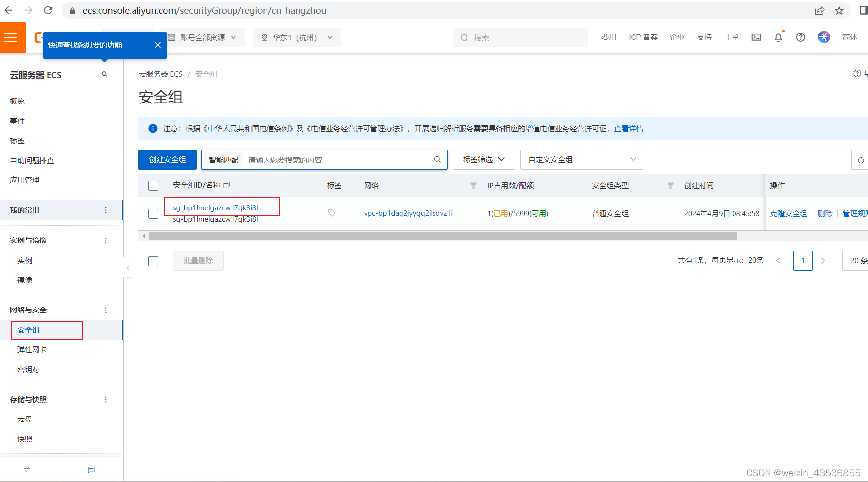Check the sg-bp1hnelgazcw17qk3i8l row checkbox
Image resolution: width=868 pixels, height=482 pixels.
point(153,214)
